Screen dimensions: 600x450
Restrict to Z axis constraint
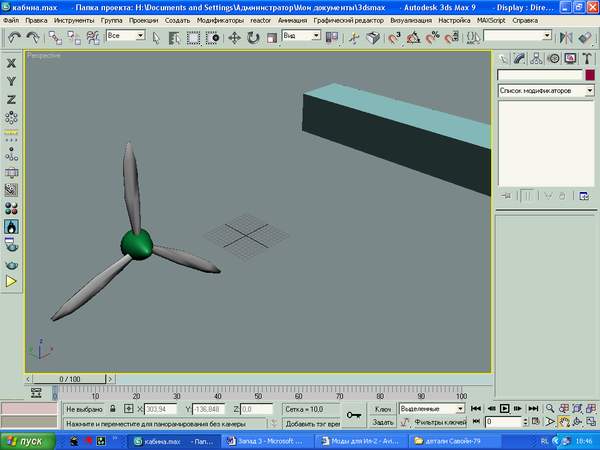pyautogui.click(x=11, y=99)
